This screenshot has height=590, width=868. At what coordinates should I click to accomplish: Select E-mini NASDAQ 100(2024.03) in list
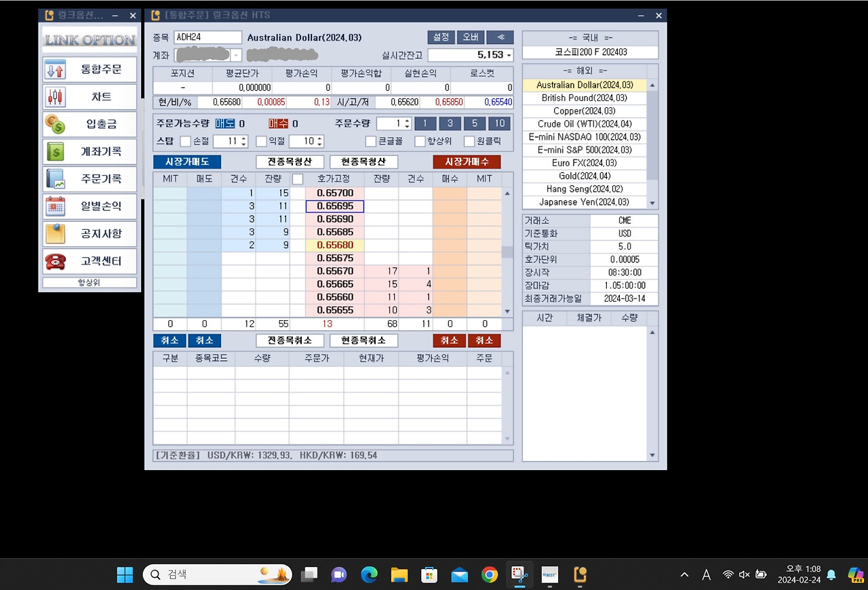point(585,137)
